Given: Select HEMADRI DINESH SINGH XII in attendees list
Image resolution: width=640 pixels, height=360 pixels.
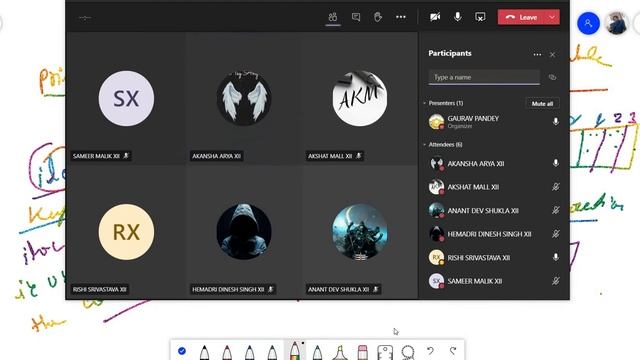Looking at the screenshot, I should [x=494, y=234].
